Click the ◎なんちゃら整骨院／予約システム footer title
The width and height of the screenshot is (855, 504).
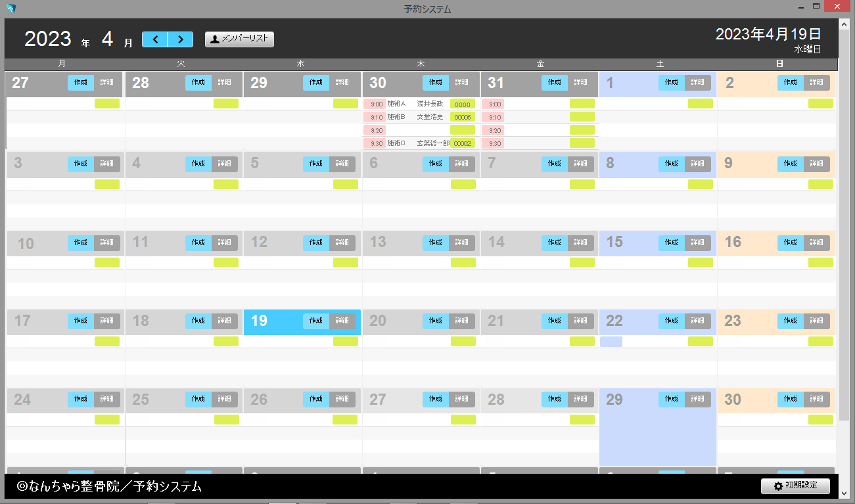[109, 487]
